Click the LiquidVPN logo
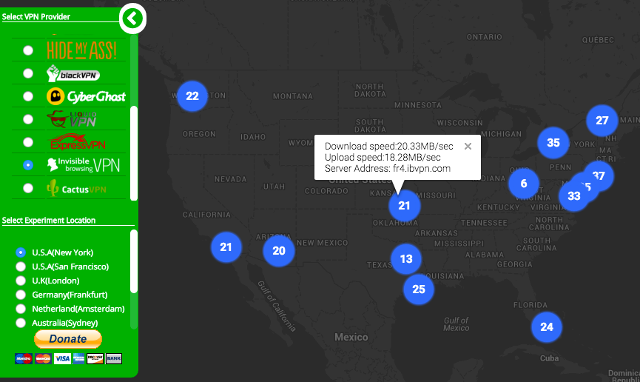Image resolution: width=640 pixels, height=382 pixels. [x=72, y=119]
